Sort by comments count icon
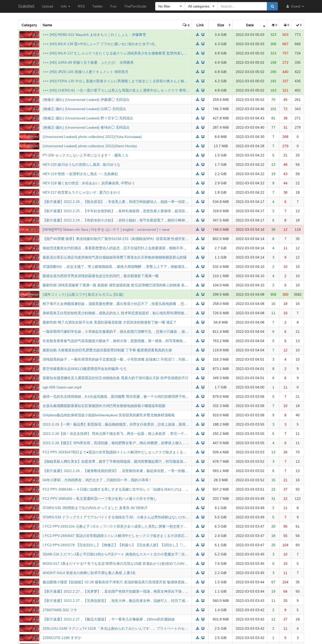The width and height of the screenshot is (322, 644). [x=186, y=25]
